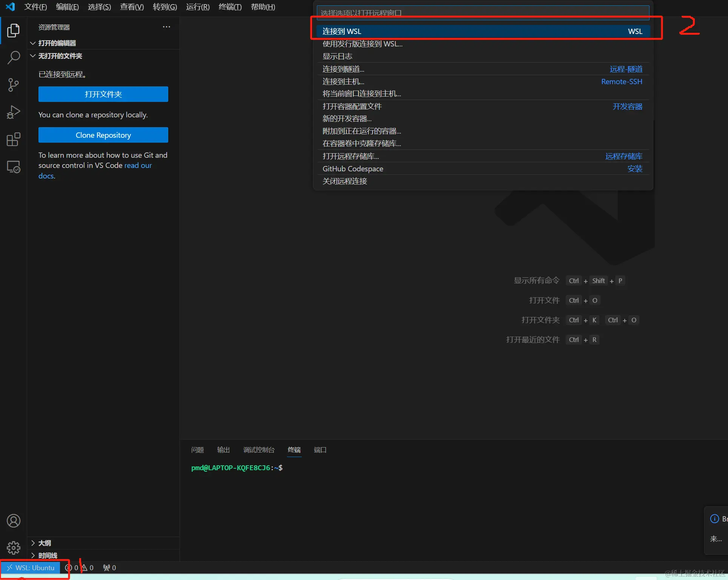Viewport: 728px width, 580px height.
Task: Open the Source Control view icon
Action: click(x=13, y=85)
